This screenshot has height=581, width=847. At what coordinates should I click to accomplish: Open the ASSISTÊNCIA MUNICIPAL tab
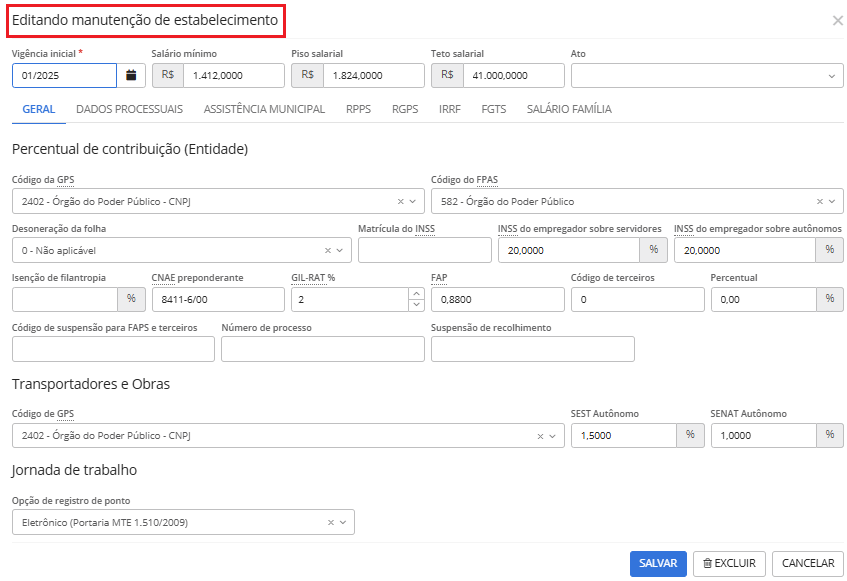tap(264, 109)
